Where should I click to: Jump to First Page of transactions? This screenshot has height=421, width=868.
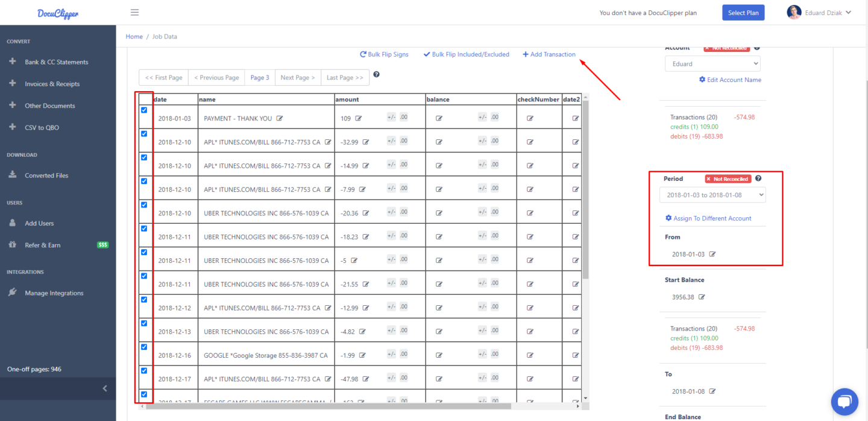pos(164,77)
